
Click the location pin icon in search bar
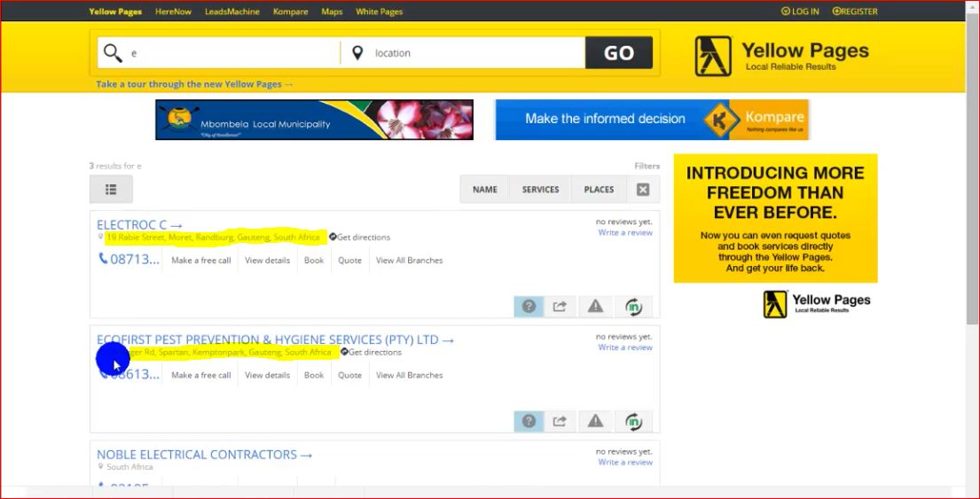tap(357, 53)
